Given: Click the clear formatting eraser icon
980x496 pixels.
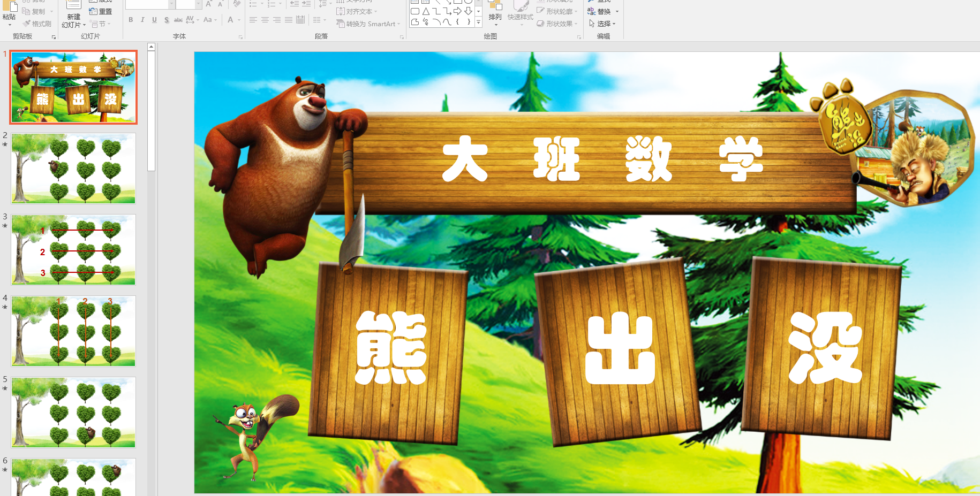Looking at the screenshot, I should click(237, 3).
